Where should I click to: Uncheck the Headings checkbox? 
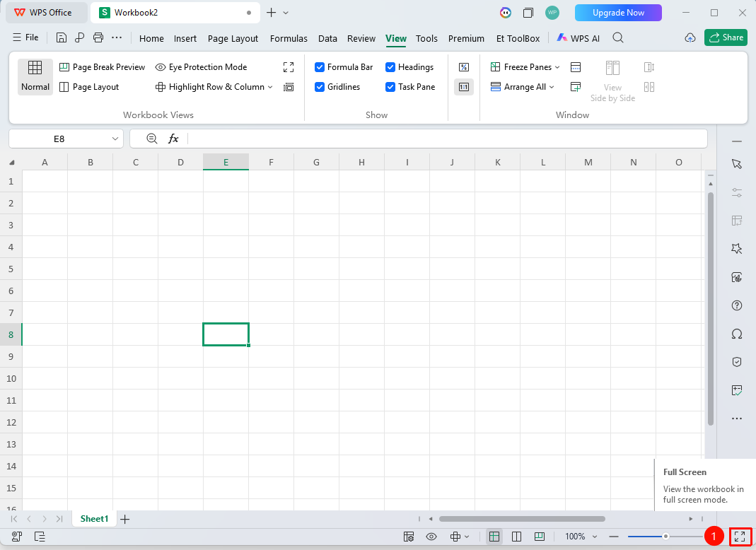pos(390,67)
